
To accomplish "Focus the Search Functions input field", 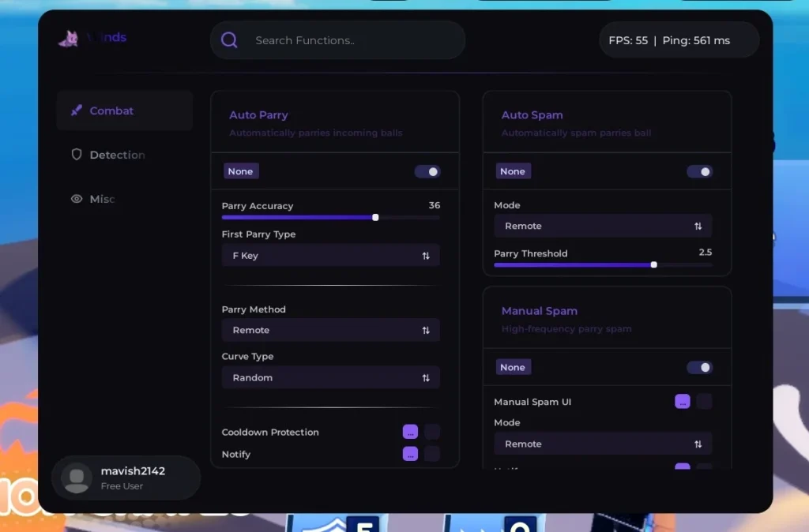I will 348,40.
